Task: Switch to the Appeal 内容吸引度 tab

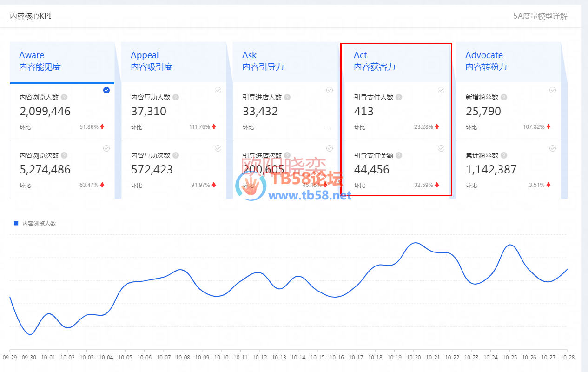Action: point(174,61)
